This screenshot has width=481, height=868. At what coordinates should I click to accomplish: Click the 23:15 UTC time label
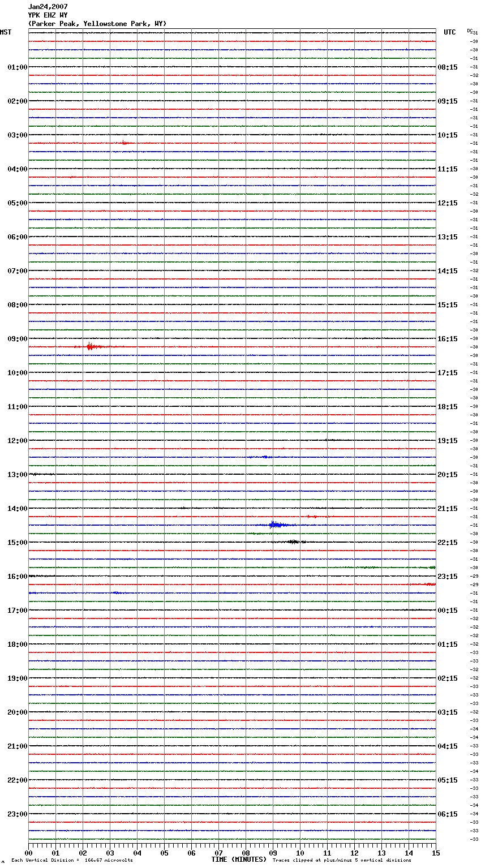coord(448,577)
